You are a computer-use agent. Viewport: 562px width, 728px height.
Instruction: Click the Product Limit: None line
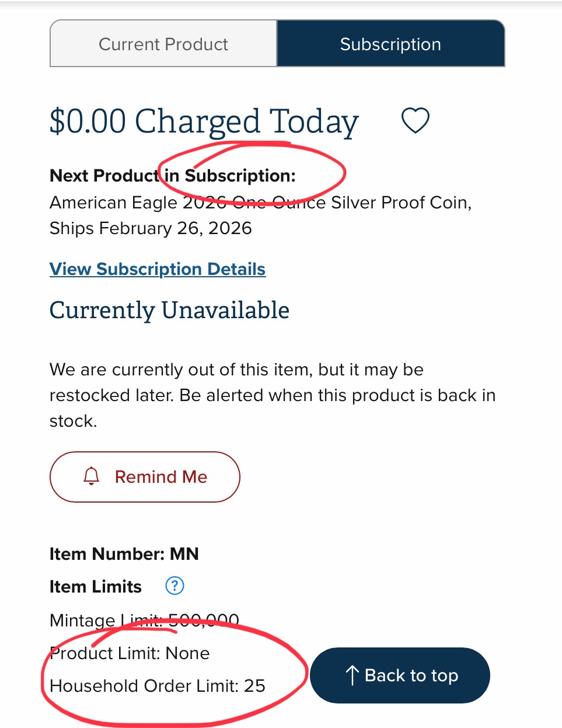point(130,653)
